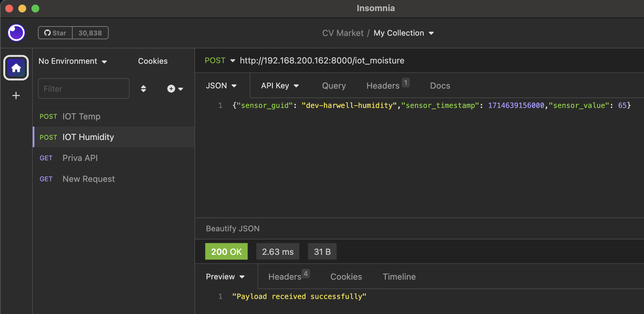Viewport: 644px width, 314px height.
Task: Click the GitHub Star button
Action: (55, 33)
